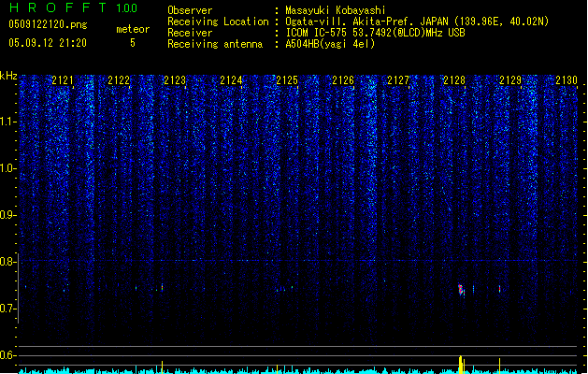Click the yellow power spike below 2123
The width and height of the screenshot is (588, 374).
[x=162, y=367]
